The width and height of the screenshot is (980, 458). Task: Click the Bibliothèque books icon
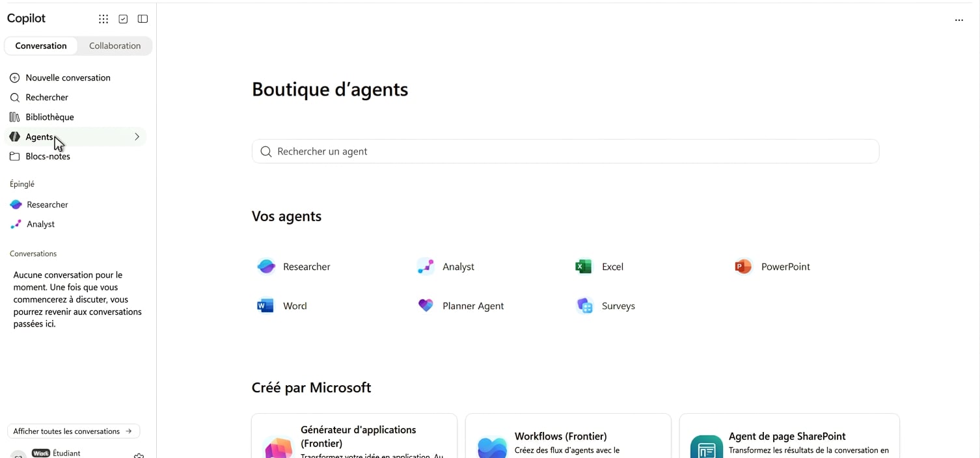click(14, 117)
